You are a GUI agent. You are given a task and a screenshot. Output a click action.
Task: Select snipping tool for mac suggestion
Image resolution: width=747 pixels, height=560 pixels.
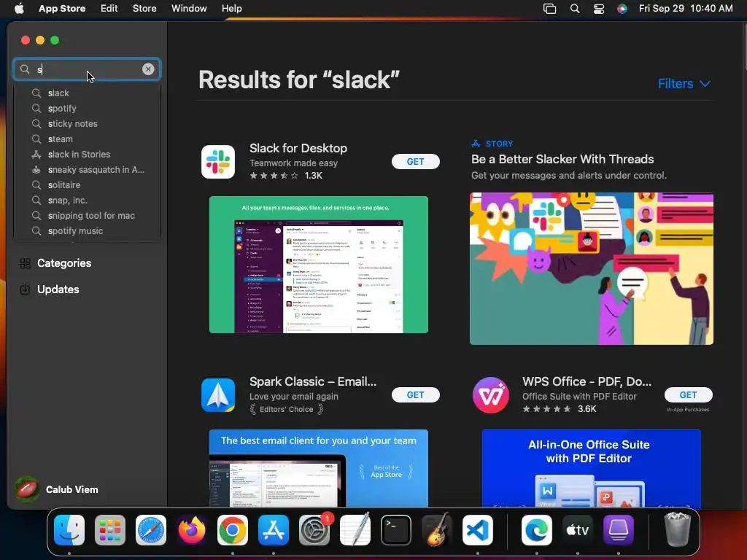tap(87, 215)
